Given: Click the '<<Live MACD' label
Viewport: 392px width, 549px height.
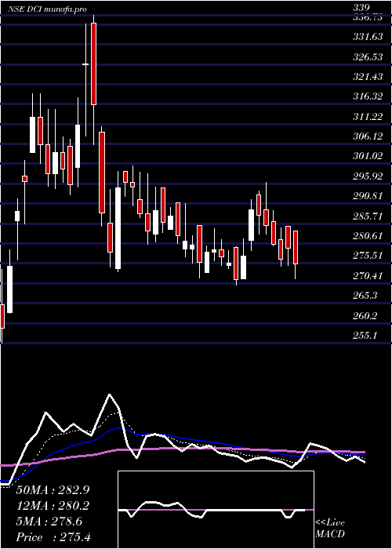Looking at the screenshot, I should [330, 529].
